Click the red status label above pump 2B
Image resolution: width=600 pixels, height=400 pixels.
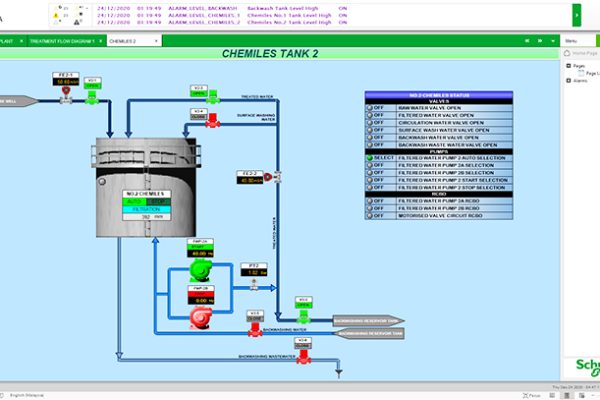point(201,294)
